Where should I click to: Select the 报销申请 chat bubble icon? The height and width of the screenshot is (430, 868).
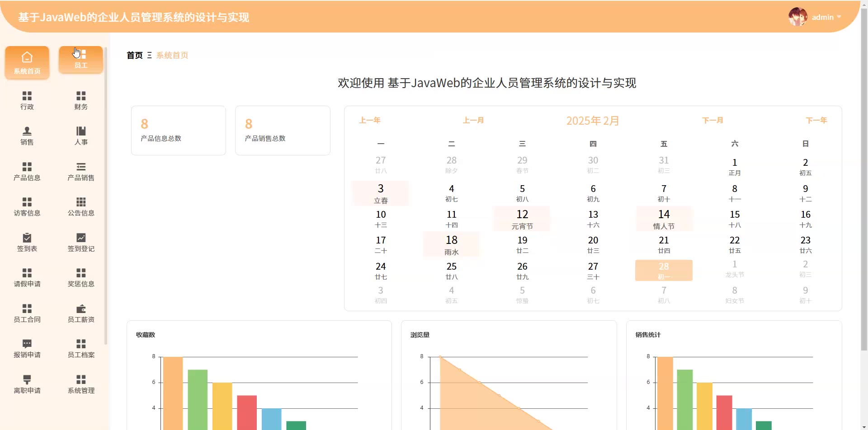pos(27,344)
